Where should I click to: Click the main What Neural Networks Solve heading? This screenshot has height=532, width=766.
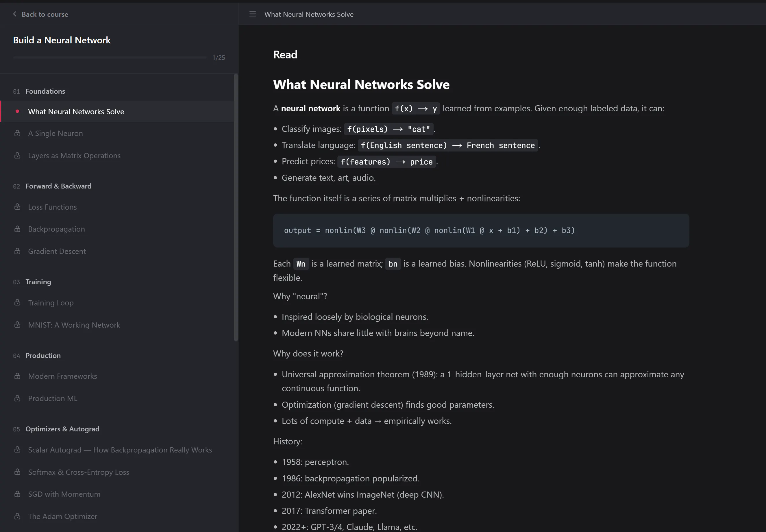pyautogui.click(x=361, y=85)
